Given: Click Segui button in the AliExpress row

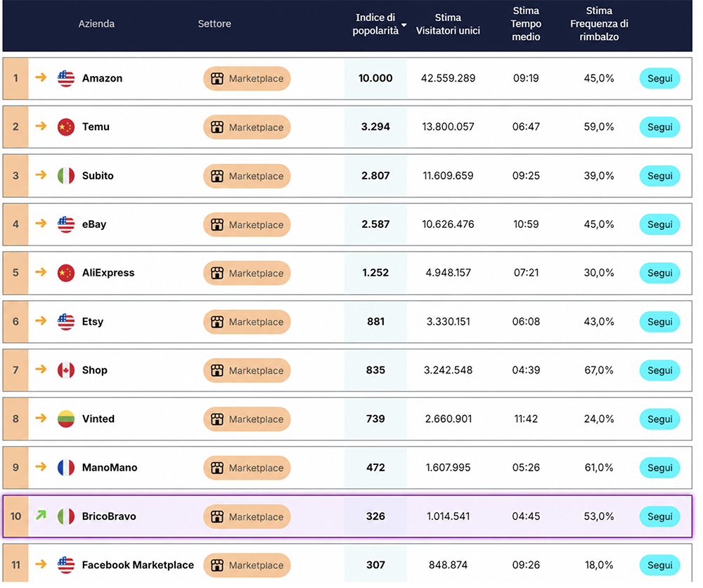Looking at the screenshot, I should pos(659,273).
